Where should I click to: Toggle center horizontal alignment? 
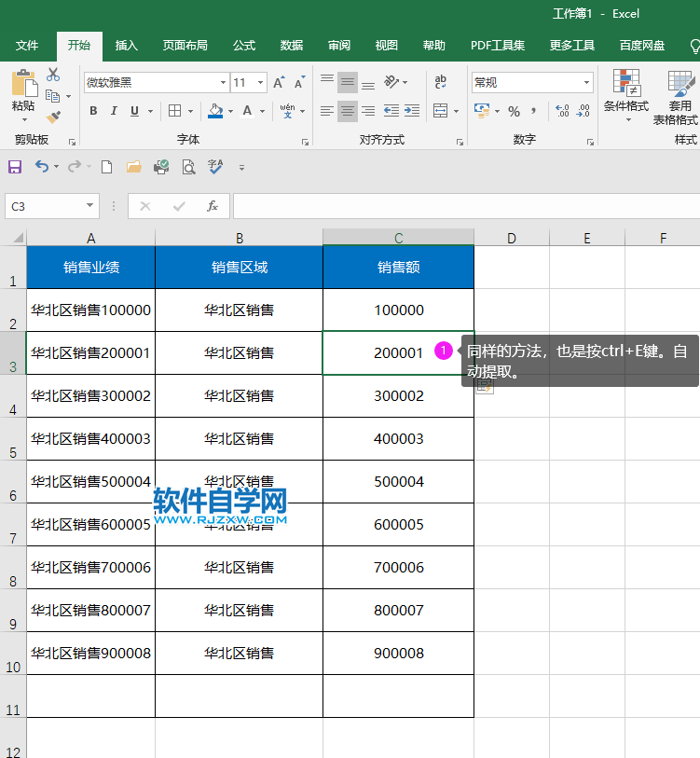(347, 111)
